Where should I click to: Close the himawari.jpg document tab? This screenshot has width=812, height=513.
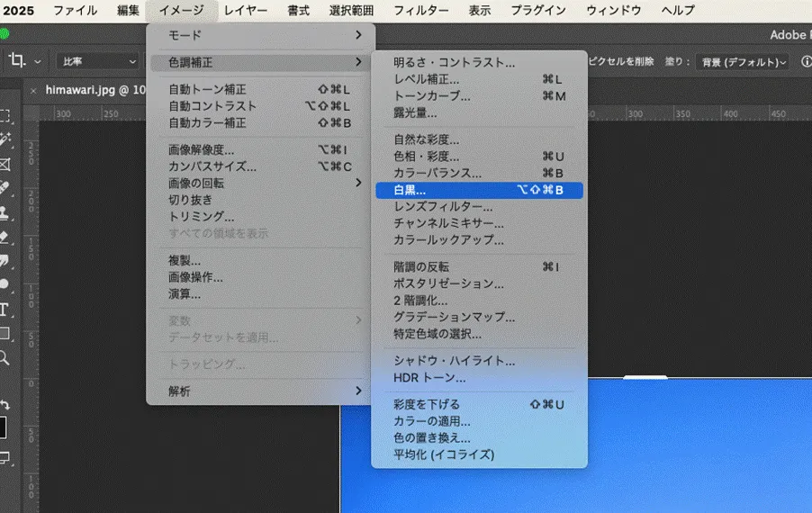(33, 91)
